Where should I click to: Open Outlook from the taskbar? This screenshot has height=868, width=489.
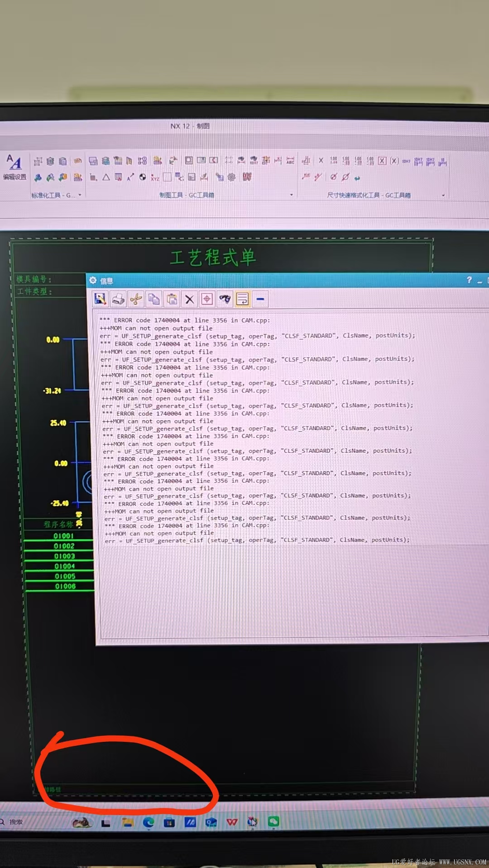[x=211, y=822]
